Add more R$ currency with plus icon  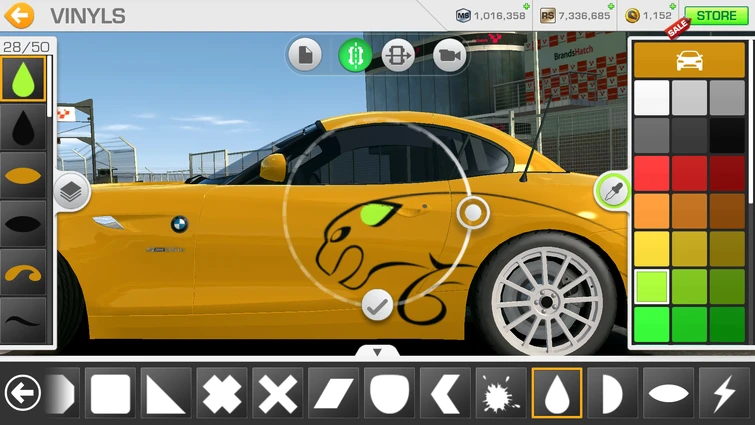coord(611,6)
